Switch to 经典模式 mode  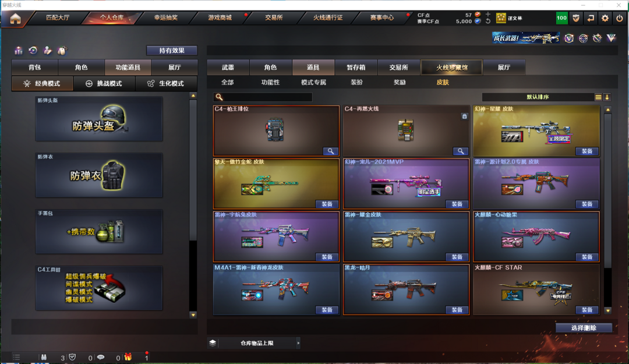click(x=43, y=83)
